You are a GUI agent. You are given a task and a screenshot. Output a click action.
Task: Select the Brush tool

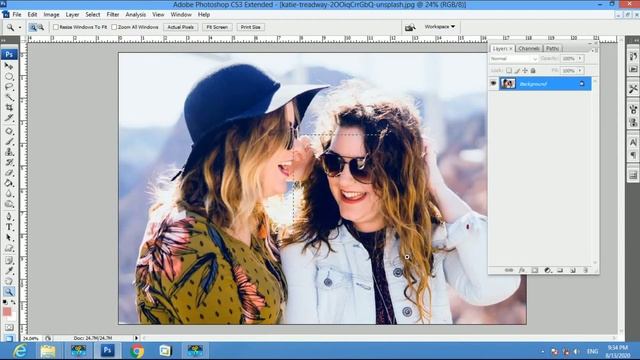click(x=9, y=142)
